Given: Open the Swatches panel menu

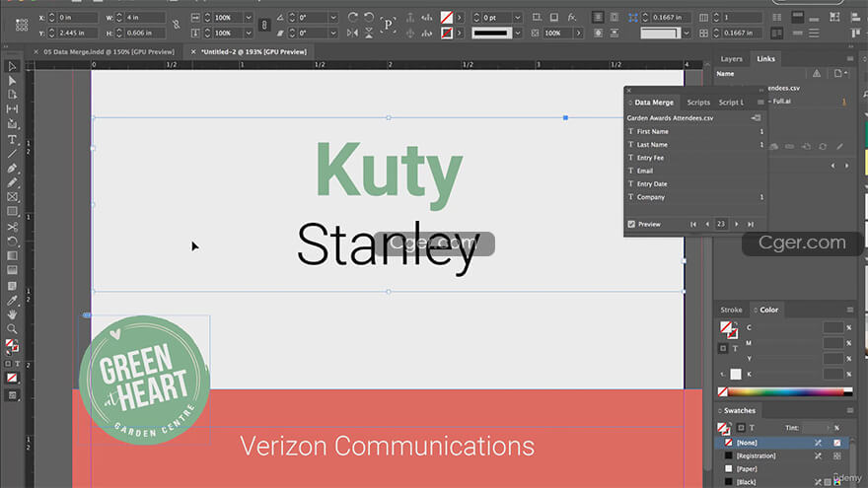Looking at the screenshot, I should tap(849, 410).
